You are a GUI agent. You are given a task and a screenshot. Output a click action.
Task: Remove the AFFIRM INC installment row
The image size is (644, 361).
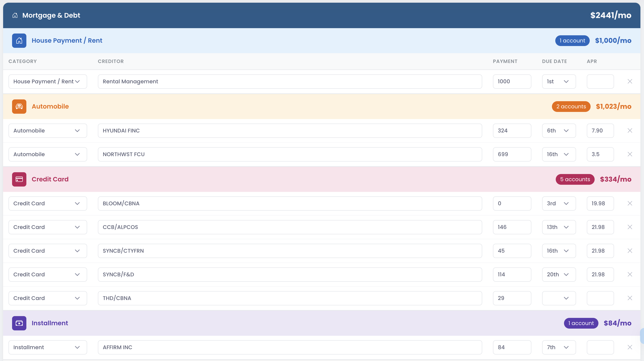(629, 347)
